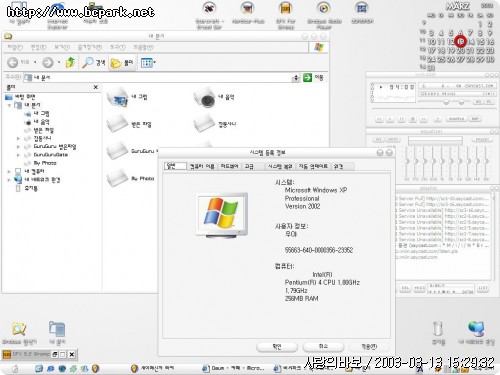This screenshot has height=375, width=500.
Task: Toggle Winamp PL playlist button
Action: click(x=489, y=102)
